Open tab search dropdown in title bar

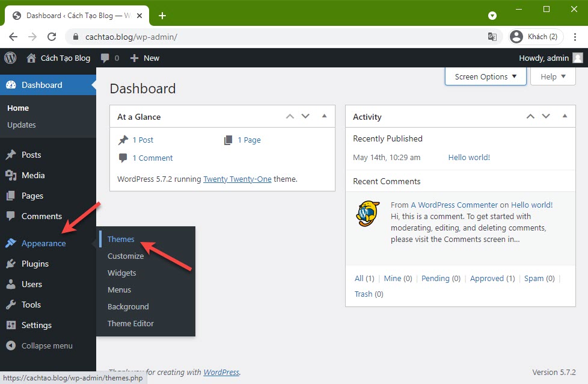click(492, 16)
